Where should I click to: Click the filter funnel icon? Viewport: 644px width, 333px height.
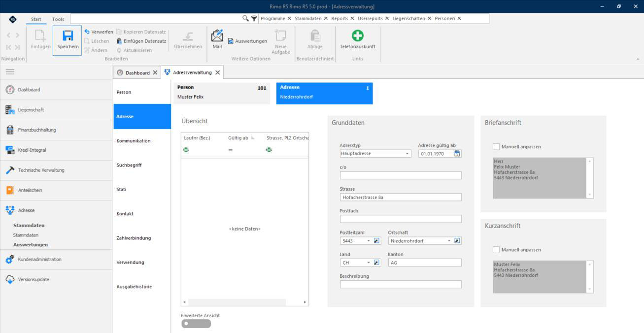point(255,18)
